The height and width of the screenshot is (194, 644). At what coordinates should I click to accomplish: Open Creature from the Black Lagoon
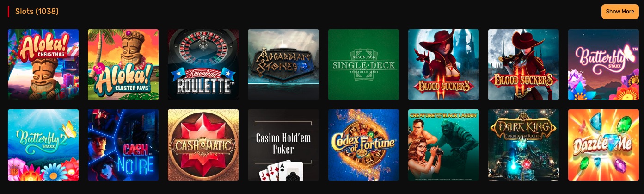443,145
